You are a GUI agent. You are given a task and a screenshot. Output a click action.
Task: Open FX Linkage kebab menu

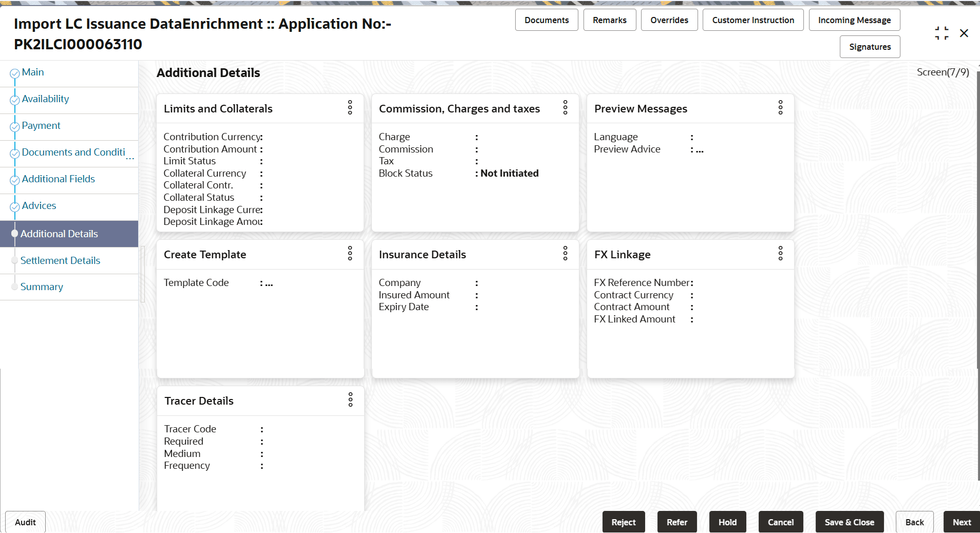coord(780,253)
